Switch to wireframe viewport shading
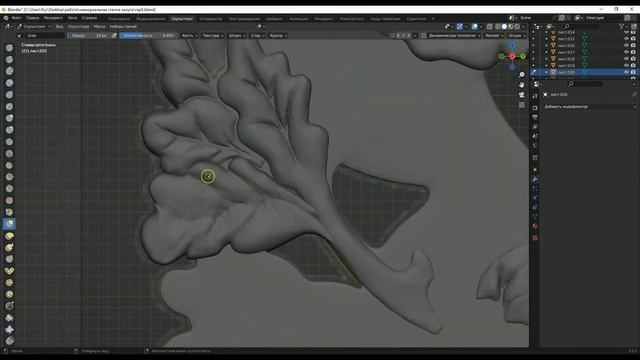Viewport: 640px width, 360px height. (498, 27)
